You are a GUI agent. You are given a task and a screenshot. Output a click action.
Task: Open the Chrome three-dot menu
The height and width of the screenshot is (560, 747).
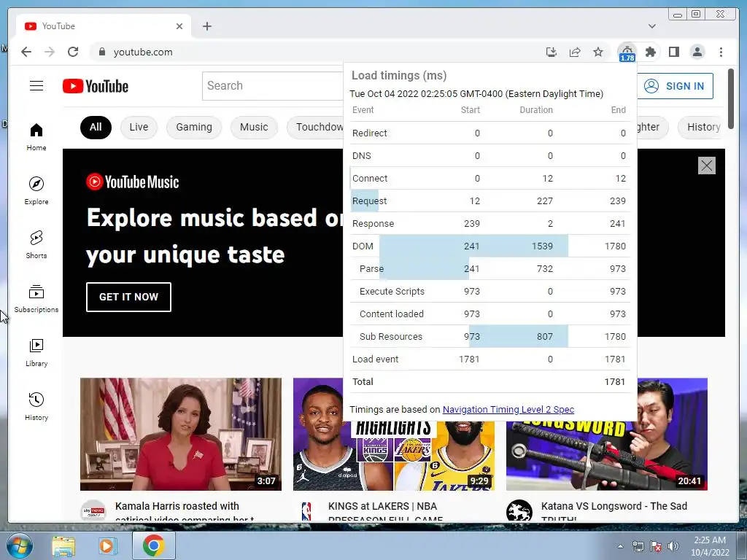click(721, 52)
